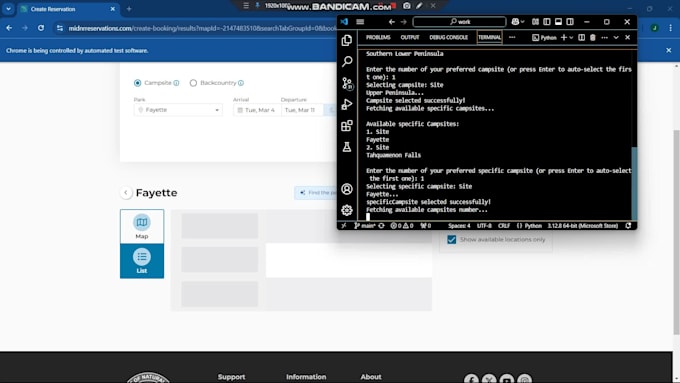Collapse the panel with the chevron
The height and width of the screenshot is (383, 680).
pyautogui.click(x=616, y=38)
